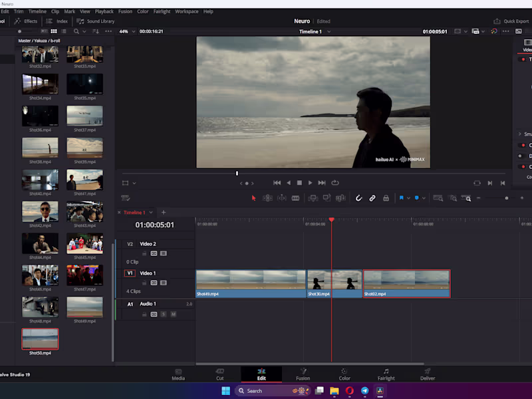Select Shot42.mp4 thumbnail in media pool

[x=40, y=212]
